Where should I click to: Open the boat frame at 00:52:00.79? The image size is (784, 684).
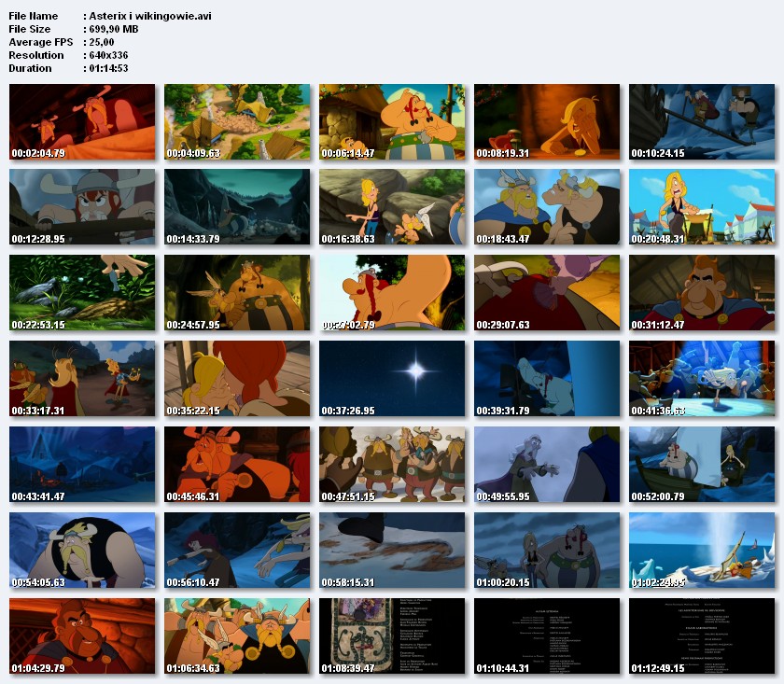[702, 465]
